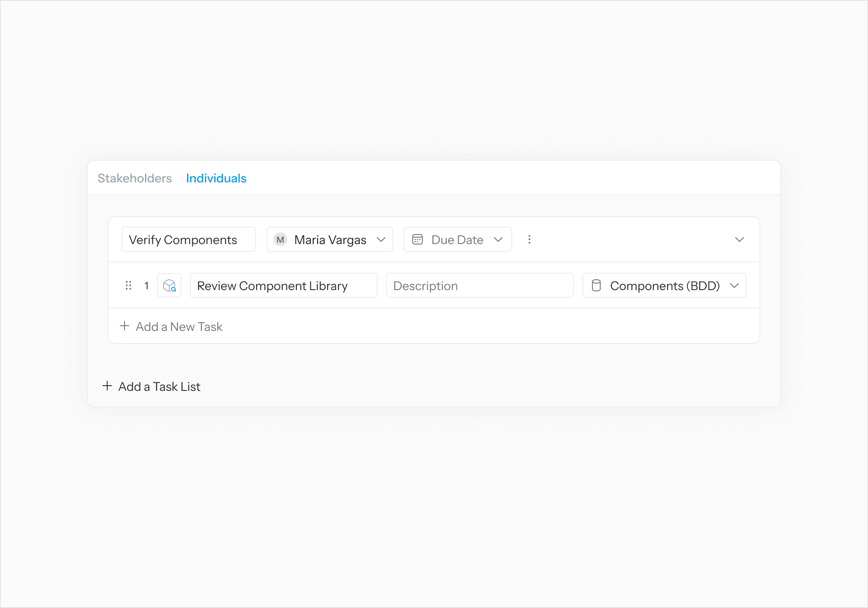Click the Verify Components name field
The height and width of the screenshot is (608, 868).
188,239
